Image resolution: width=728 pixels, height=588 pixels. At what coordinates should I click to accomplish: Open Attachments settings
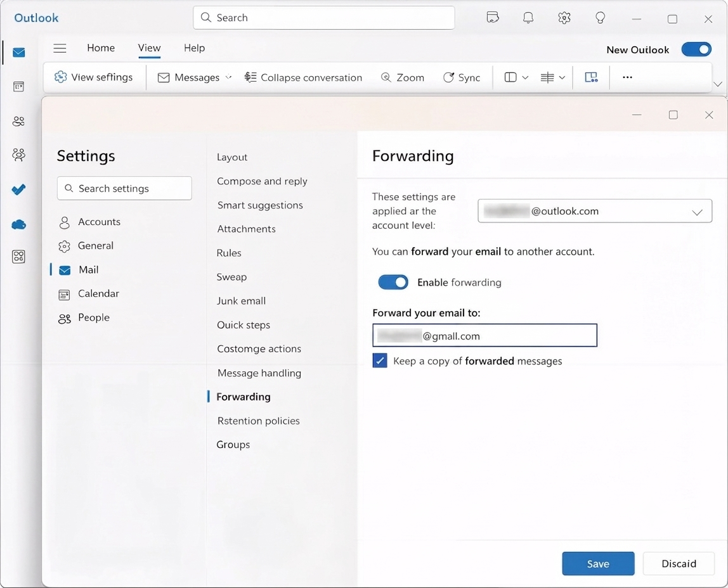[247, 229]
